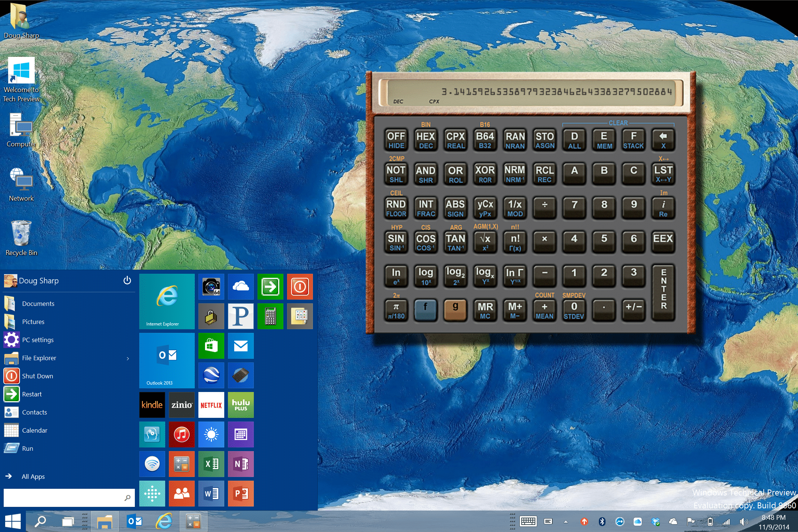Click the pi key on calculator
Screen dimensions: 798x532
[x=396, y=310]
